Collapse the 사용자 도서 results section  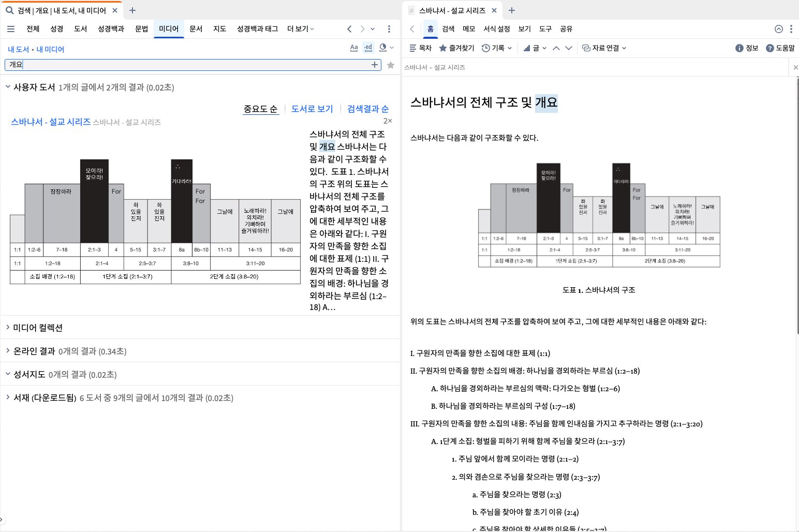tap(8, 87)
